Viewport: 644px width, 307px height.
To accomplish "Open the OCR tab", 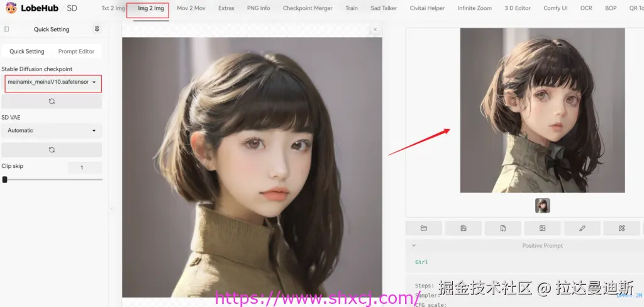I will [x=586, y=8].
